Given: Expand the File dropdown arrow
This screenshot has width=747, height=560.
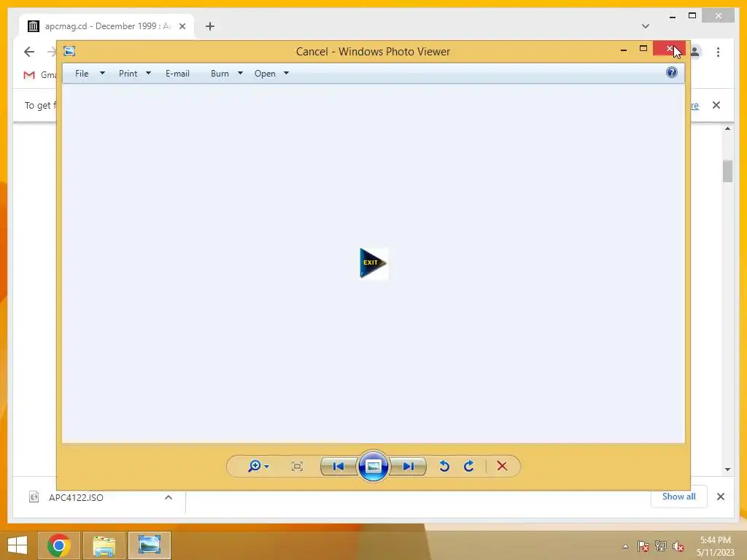Looking at the screenshot, I should [x=102, y=74].
